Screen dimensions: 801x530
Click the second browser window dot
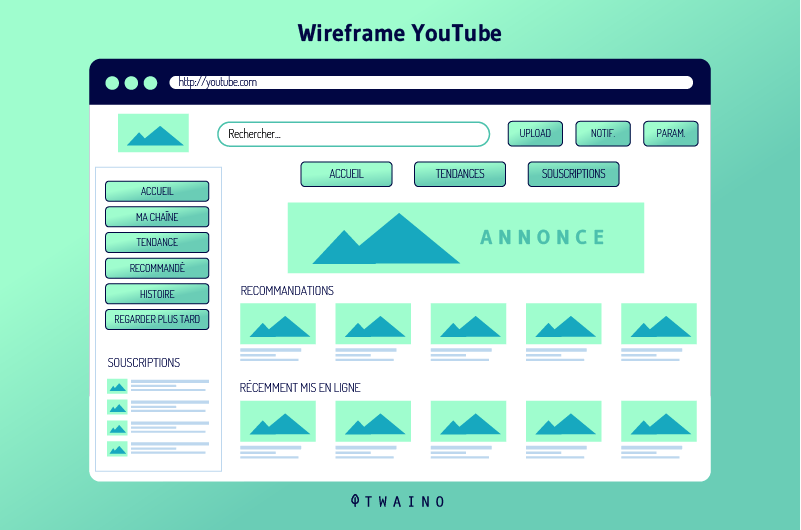point(131,83)
